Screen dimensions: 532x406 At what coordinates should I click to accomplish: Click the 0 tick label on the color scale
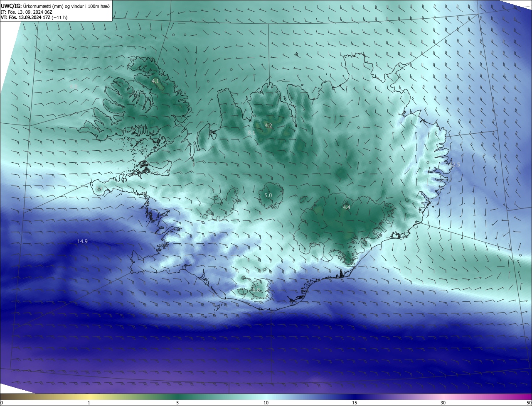[x=1, y=403]
